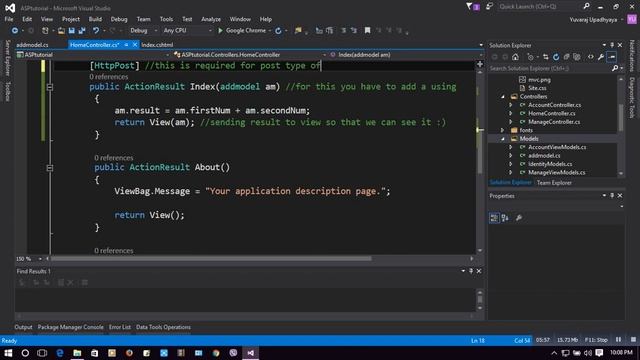
Task: Collapse the Controllers folder in Solution Explorer
Action: pos(503,97)
